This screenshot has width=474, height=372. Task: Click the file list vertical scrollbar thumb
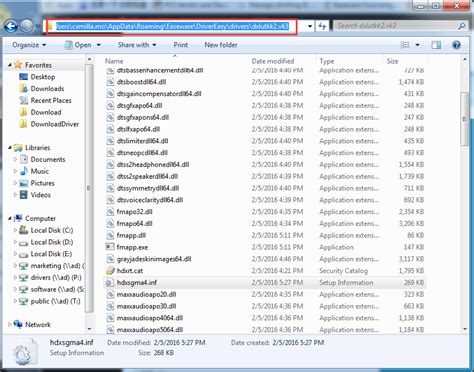(464, 119)
